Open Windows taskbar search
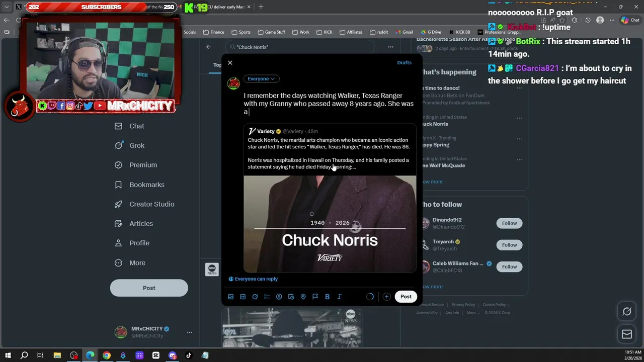Viewport: 644px width, 362px height. [x=24, y=355]
